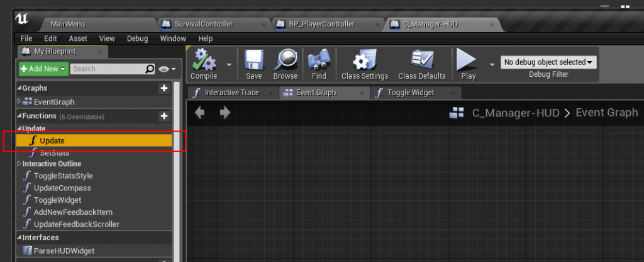Click the My Blueprint search field
This screenshot has width=644, height=262.
click(x=107, y=69)
